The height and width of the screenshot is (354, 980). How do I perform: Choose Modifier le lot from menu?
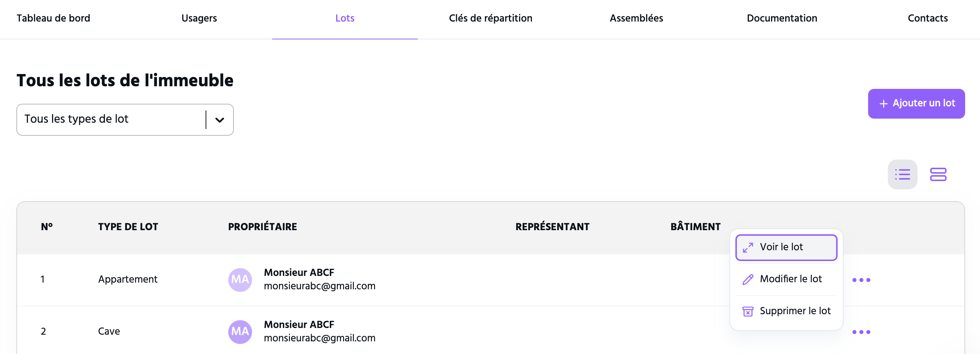coord(786,279)
